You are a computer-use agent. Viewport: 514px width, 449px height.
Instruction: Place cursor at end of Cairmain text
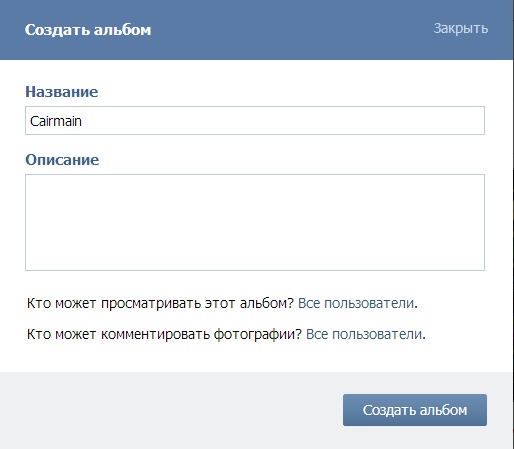click(82, 121)
